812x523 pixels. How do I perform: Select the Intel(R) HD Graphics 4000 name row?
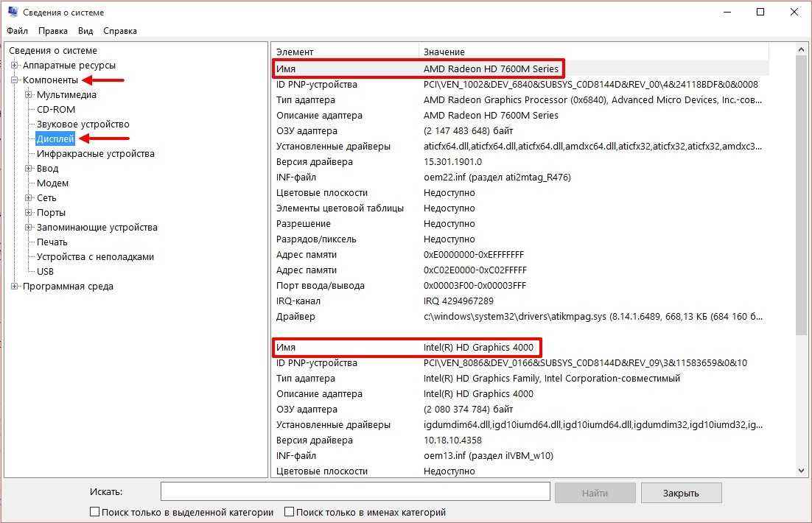pyautogui.click(x=520, y=348)
